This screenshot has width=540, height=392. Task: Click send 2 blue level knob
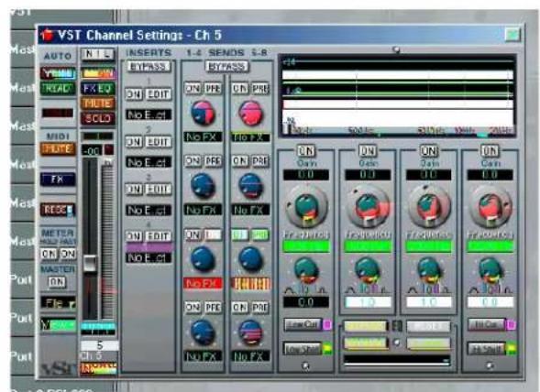(x=203, y=186)
